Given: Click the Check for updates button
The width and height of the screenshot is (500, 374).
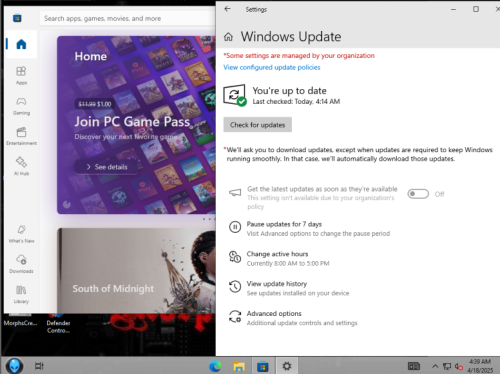Looking at the screenshot, I should click(257, 125).
